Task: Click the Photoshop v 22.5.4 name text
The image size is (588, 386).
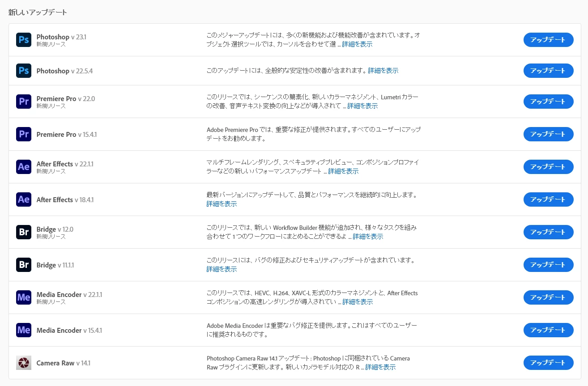Action: [x=64, y=71]
